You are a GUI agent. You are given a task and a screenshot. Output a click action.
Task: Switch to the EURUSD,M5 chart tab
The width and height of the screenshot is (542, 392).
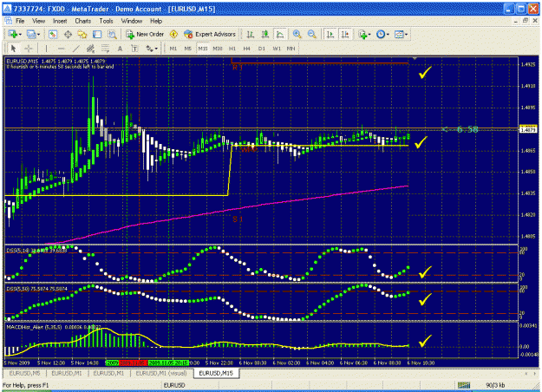pos(24,373)
